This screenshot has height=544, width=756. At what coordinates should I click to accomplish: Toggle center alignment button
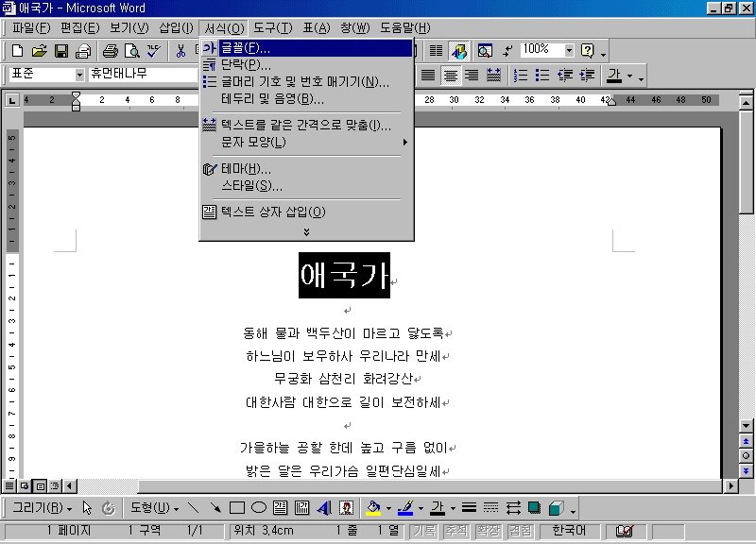point(451,76)
